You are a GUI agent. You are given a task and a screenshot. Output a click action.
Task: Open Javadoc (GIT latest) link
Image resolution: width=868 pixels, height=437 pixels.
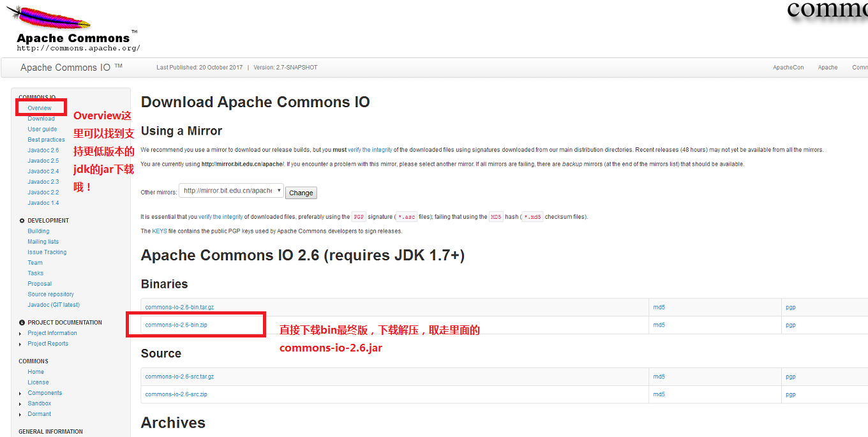(x=54, y=305)
